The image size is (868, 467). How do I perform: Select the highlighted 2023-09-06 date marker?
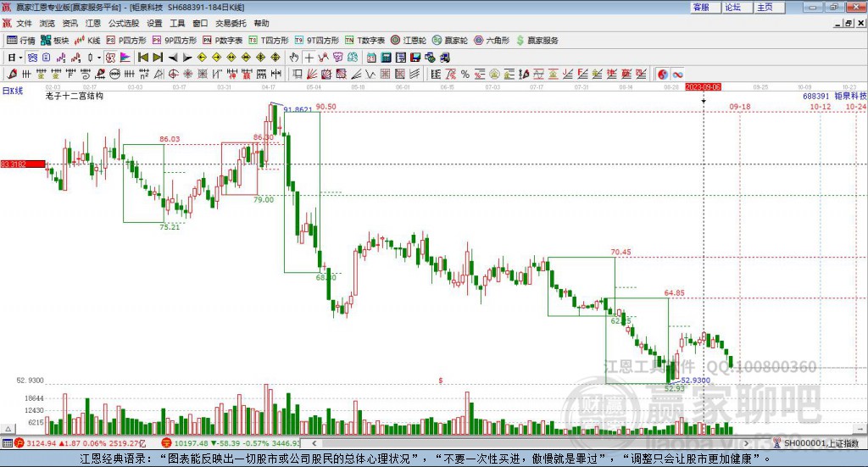pos(703,86)
